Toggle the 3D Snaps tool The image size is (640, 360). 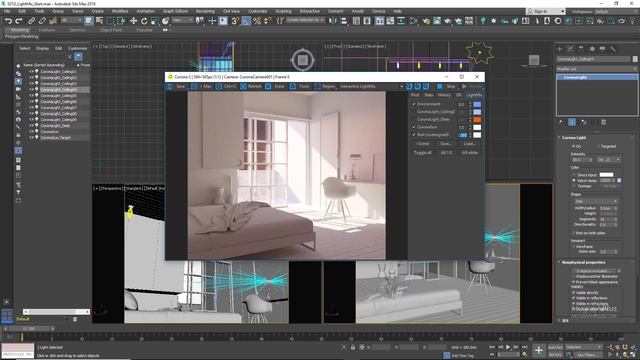tap(235, 21)
